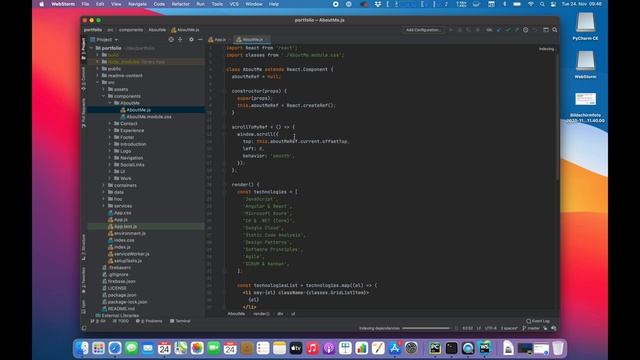Select serviceWorker.js in the tree
The width and height of the screenshot is (640, 360).
129,254
